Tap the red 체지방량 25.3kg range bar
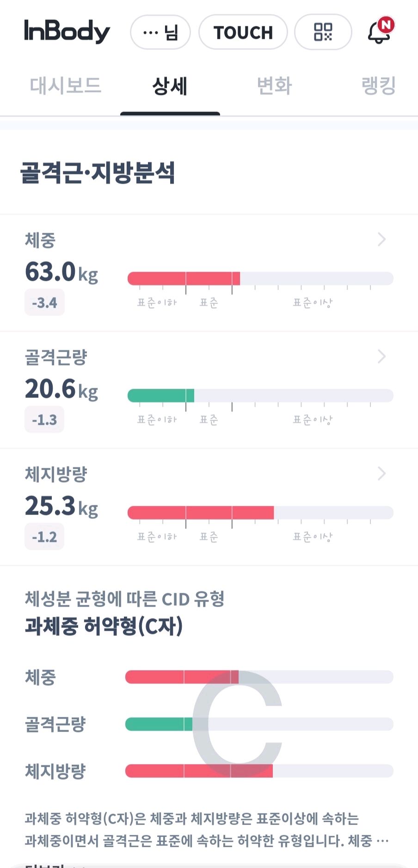This screenshot has width=418, height=868. coord(201,513)
